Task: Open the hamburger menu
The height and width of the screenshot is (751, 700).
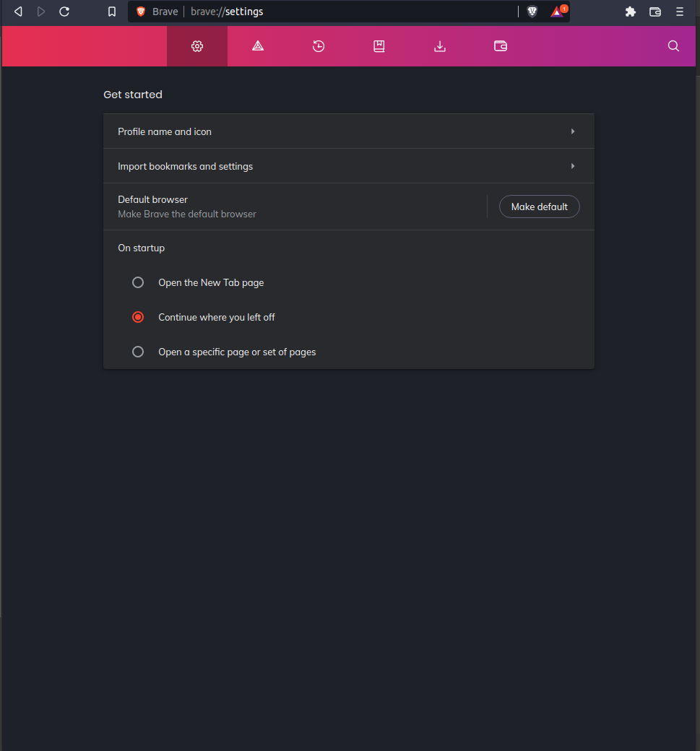Action: 680,12
